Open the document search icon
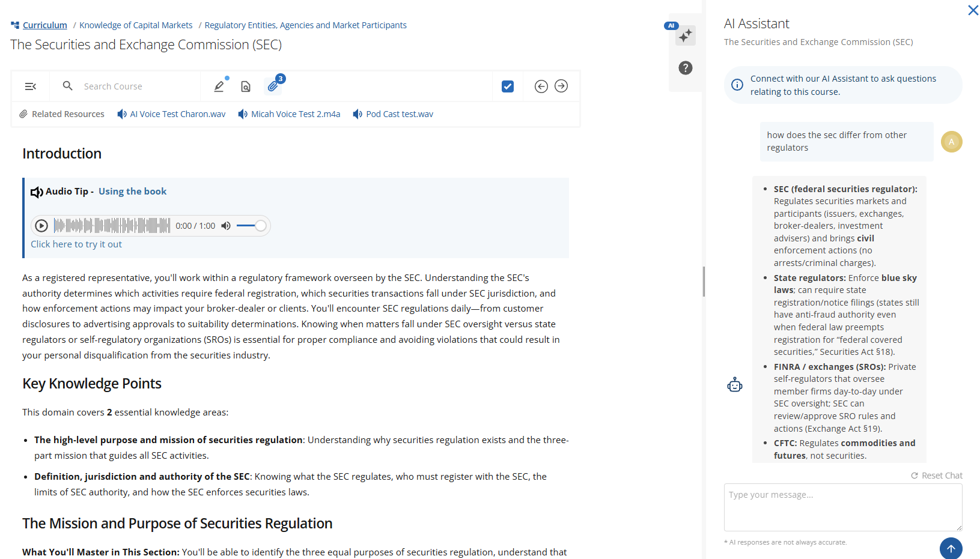This screenshot has height=559, width=980. pos(246,86)
